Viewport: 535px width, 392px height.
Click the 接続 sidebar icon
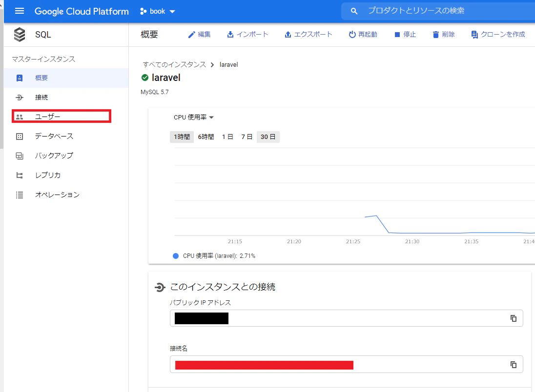20,98
